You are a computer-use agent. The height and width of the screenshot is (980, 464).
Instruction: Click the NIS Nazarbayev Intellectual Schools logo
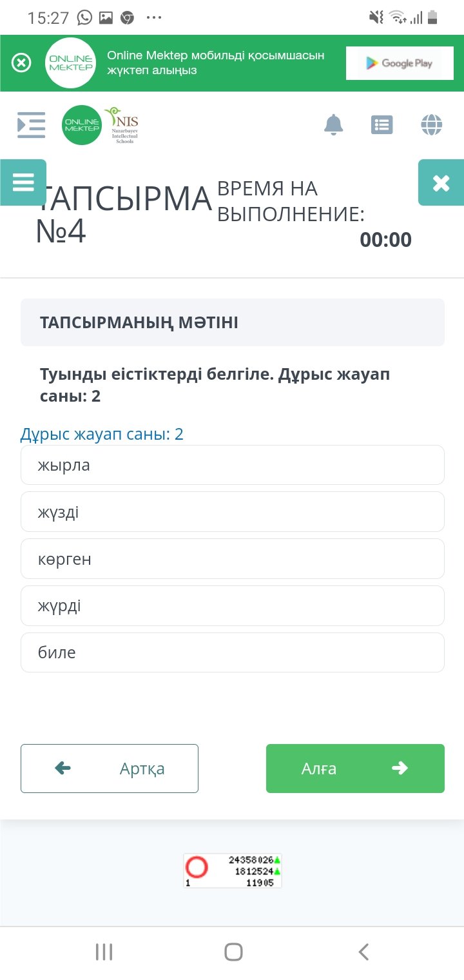coord(122,125)
